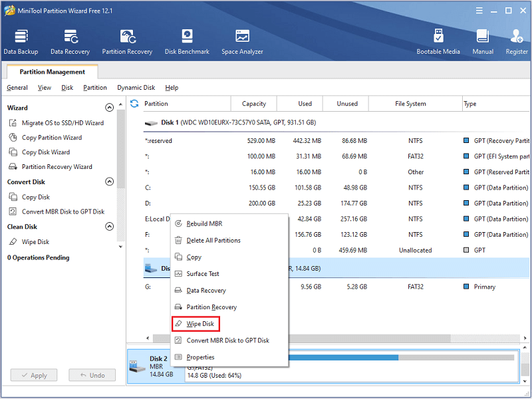Click the refresh icon beside the Partition column
This screenshot has height=399, width=532.
pos(134,104)
